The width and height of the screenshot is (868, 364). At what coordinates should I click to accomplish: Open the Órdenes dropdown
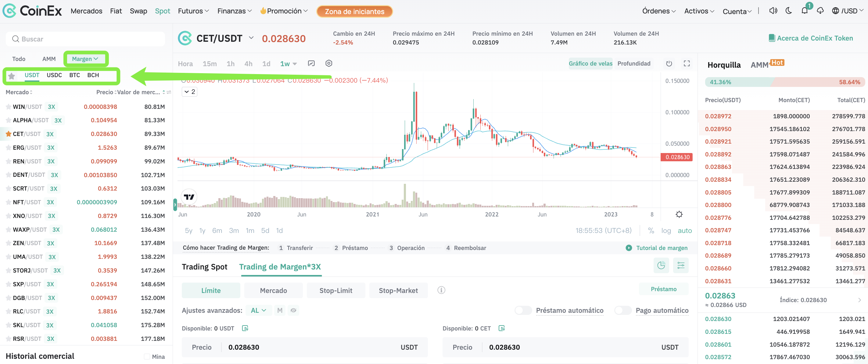point(659,11)
